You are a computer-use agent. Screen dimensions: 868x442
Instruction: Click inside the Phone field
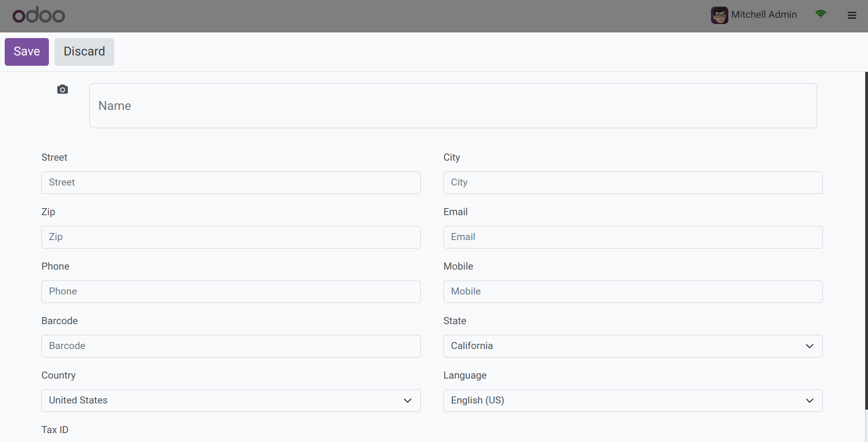[x=231, y=292]
